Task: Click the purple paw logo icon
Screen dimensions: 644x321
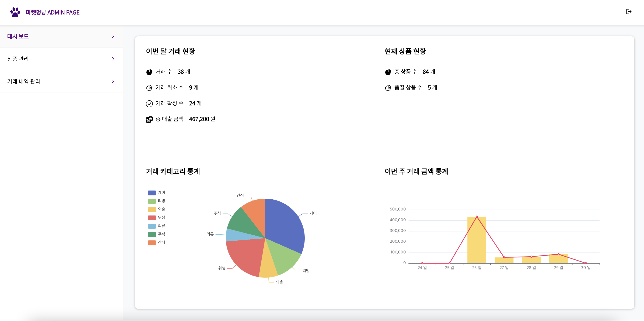Action: pos(15,12)
